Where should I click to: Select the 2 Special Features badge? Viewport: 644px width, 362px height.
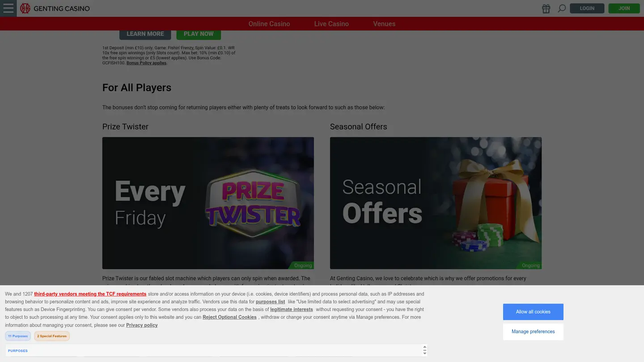pyautogui.click(x=52, y=336)
